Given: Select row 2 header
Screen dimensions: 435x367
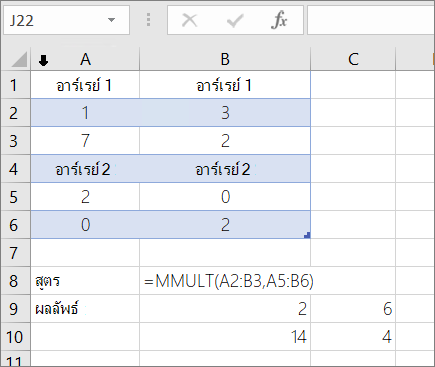Looking at the screenshot, I should pos(15,113).
